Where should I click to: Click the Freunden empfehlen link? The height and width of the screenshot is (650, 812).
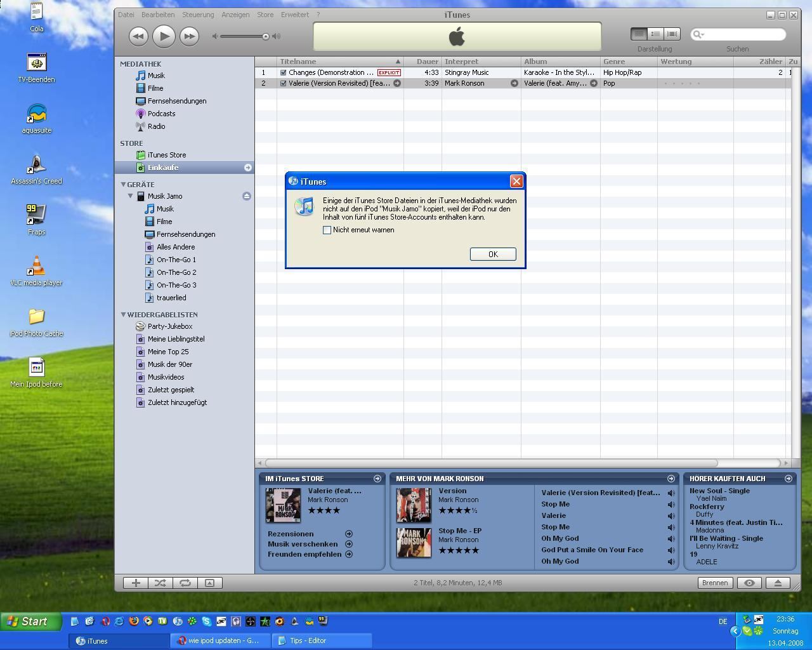pos(304,554)
